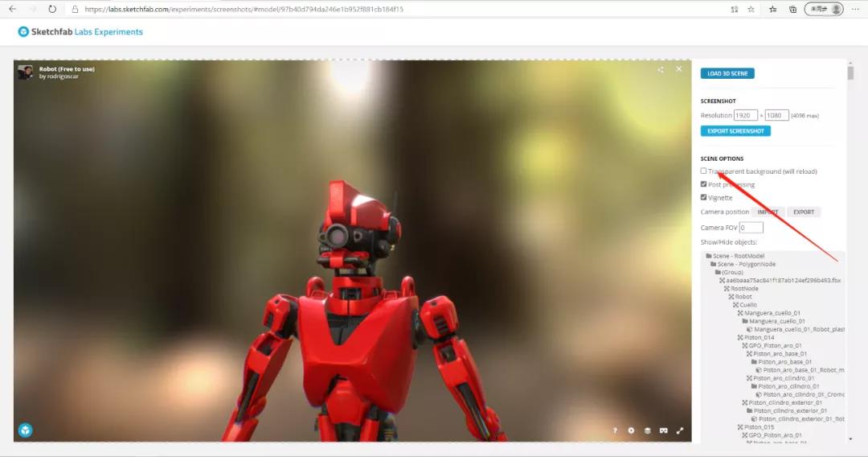Toggle the Scene - RootModel tree node
Screen dimensions: 868x457
(739, 256)
